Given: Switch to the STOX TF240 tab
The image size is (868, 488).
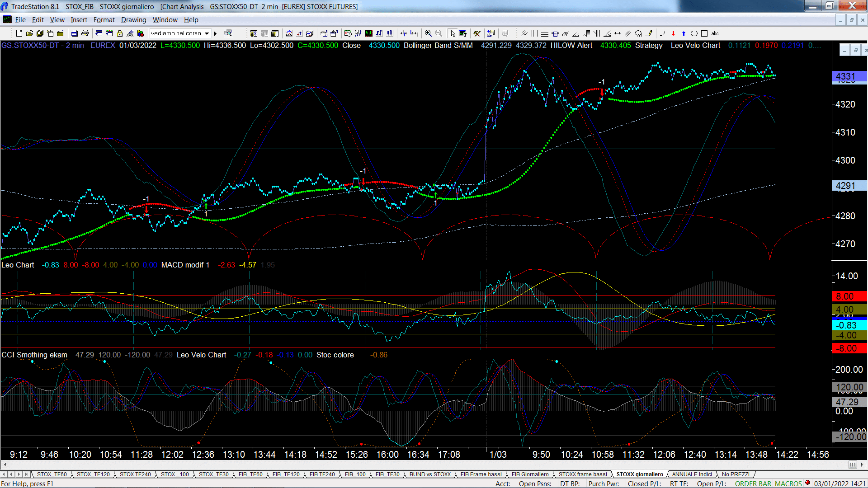Looking at the screenshot, I should click(135, 474).
